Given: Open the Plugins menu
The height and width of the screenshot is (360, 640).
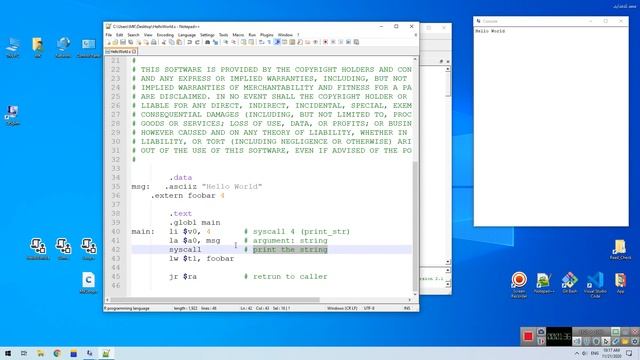Looking at the screenshot, I should pyautogui.click(x=267, y=35).
